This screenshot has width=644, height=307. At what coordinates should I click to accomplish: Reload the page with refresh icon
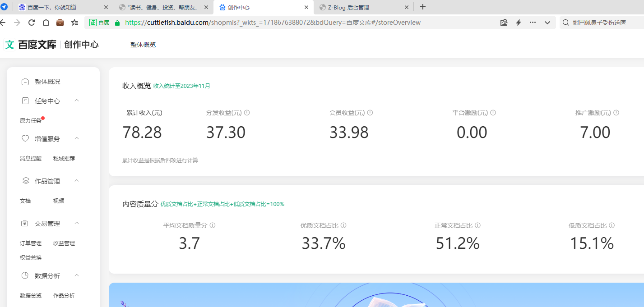(32, 23)
